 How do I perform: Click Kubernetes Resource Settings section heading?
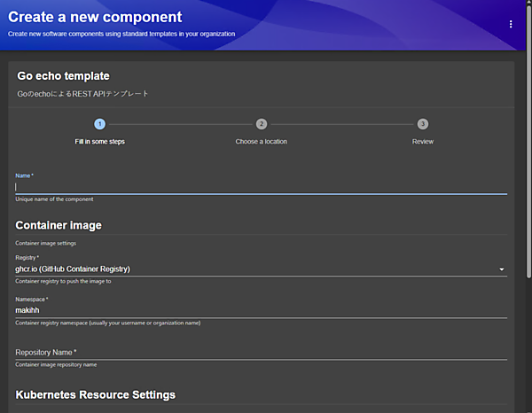(95, 394)
